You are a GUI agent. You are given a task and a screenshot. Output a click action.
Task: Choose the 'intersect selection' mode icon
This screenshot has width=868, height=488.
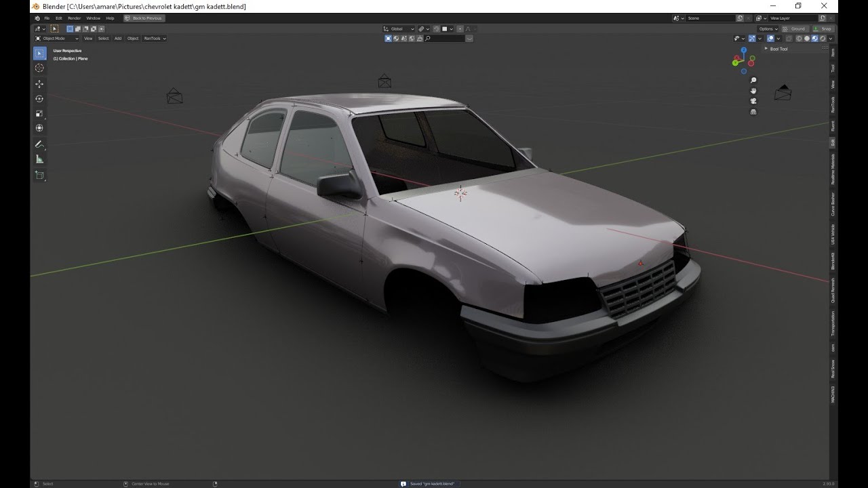coord(101,29)
